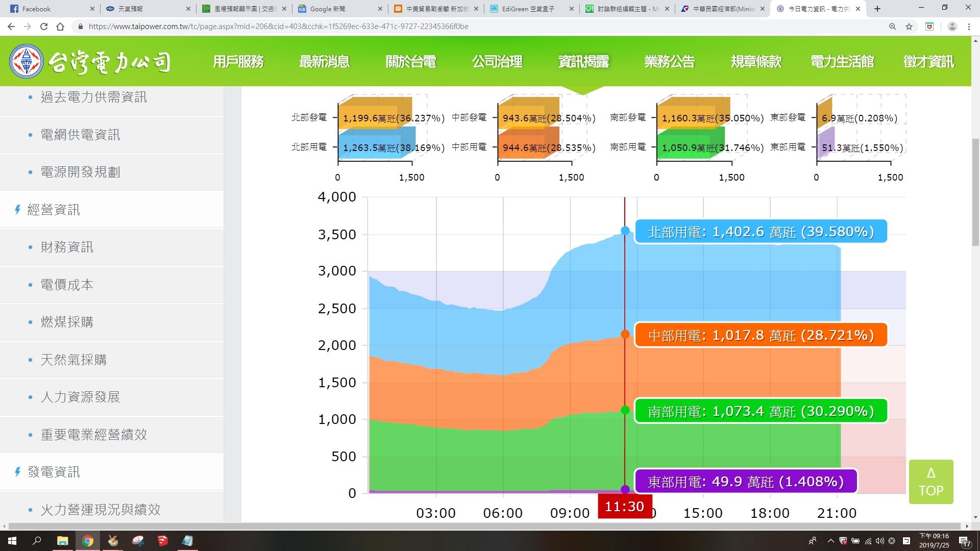The image size is (980, 551).
Task: Open 電價成本 sidebar link
Action: click(67, 285)
